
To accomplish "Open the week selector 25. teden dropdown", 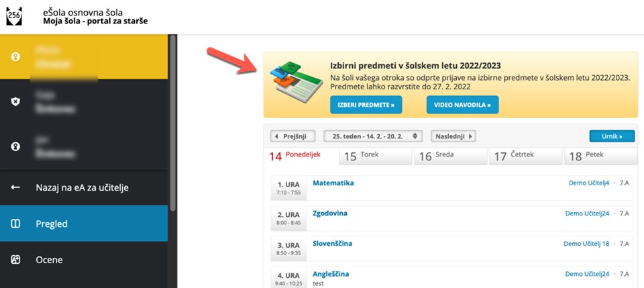I will pos(373,136).
